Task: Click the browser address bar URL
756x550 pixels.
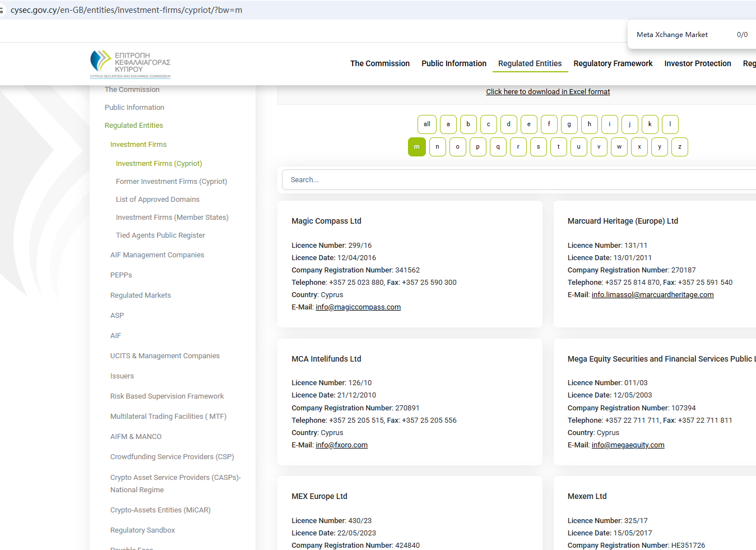Action: point(126,10)
